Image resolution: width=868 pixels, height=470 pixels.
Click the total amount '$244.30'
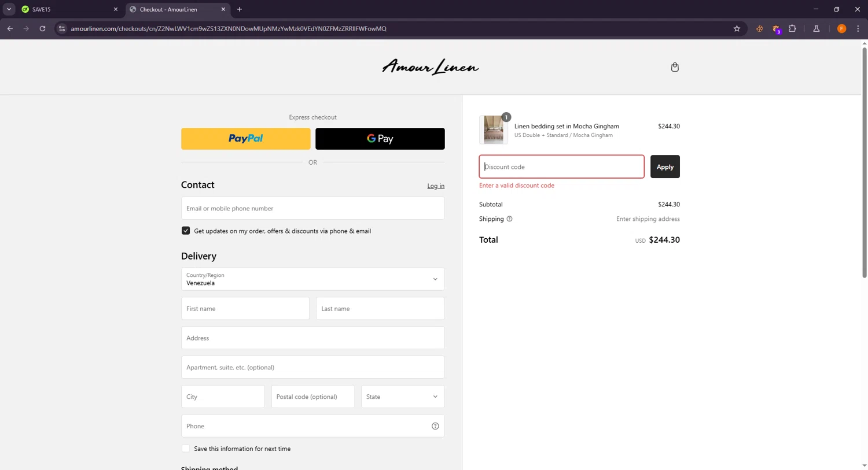click(x=664, y=240)
